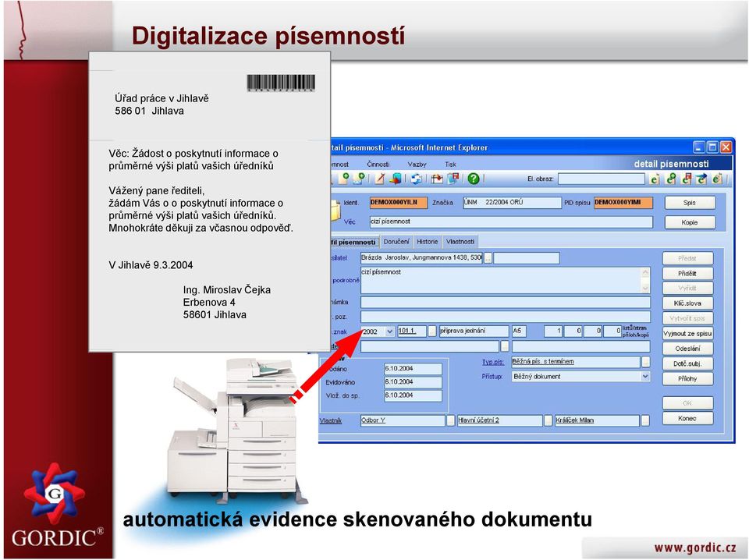Click the Přílohy button
Viewport: 749px width, 560px height.
point(687,379)
